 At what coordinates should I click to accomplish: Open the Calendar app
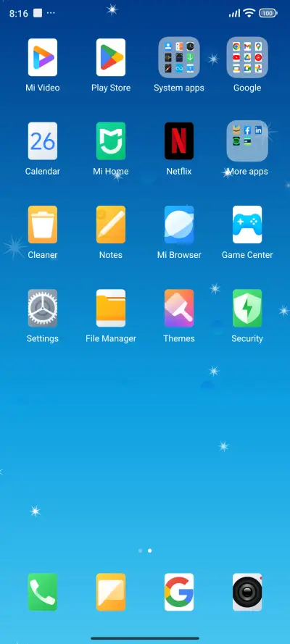coord(43,141)
